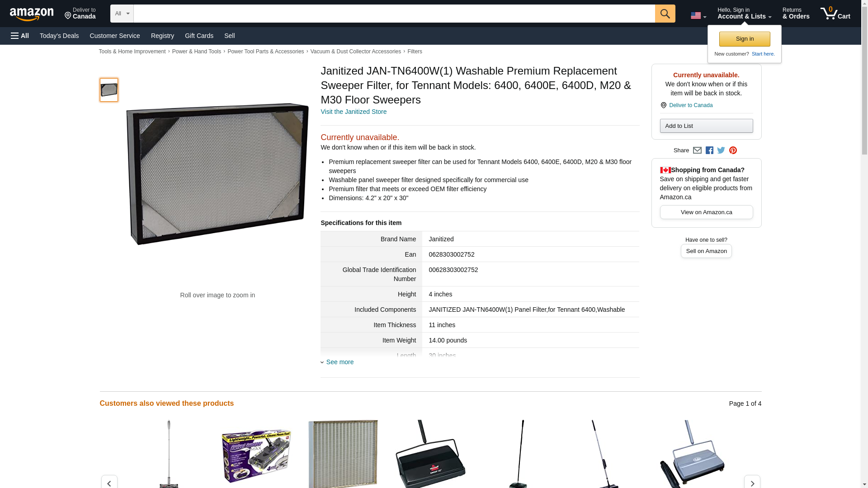868x488 pixels.
Task: Open Gift Cards nav item
Action: [199, 36]
